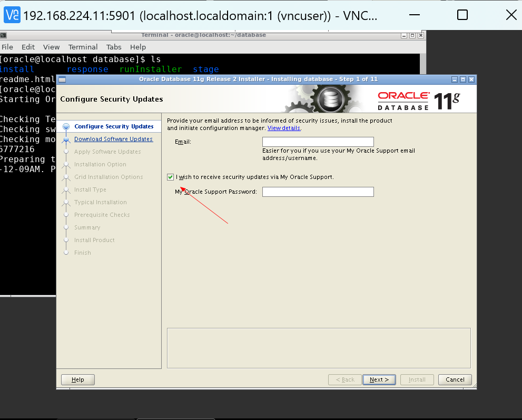Click the Terminal window vertical scrollbar

click(x=423, y=64)
